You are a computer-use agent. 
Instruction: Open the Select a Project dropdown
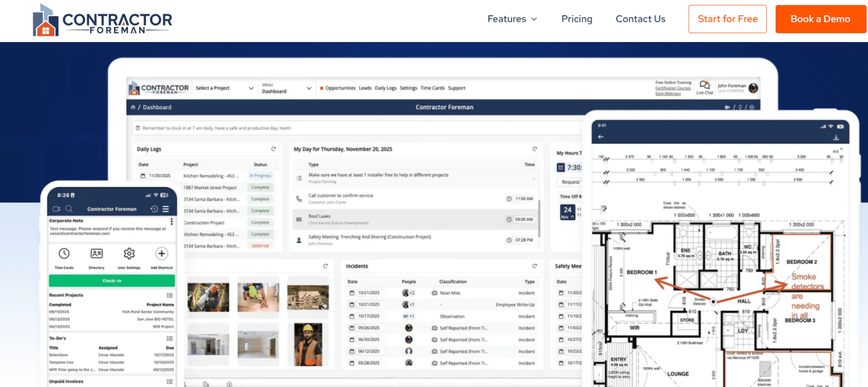224,88
